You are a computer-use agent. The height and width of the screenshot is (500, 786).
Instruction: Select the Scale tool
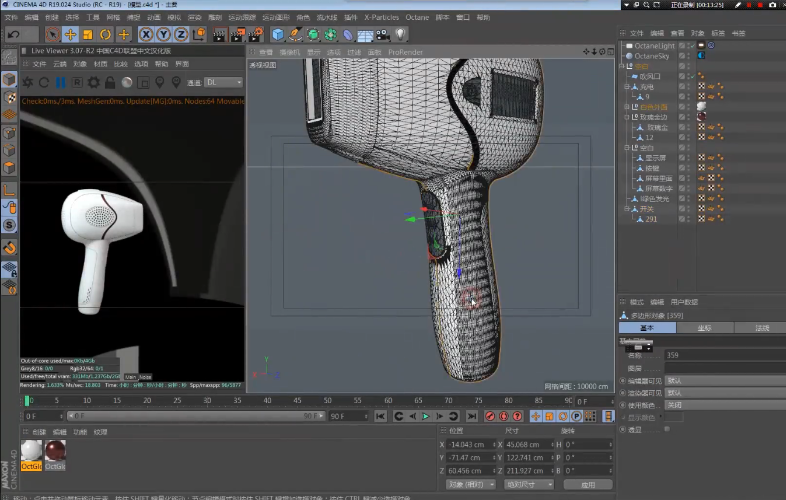(88, 34)
